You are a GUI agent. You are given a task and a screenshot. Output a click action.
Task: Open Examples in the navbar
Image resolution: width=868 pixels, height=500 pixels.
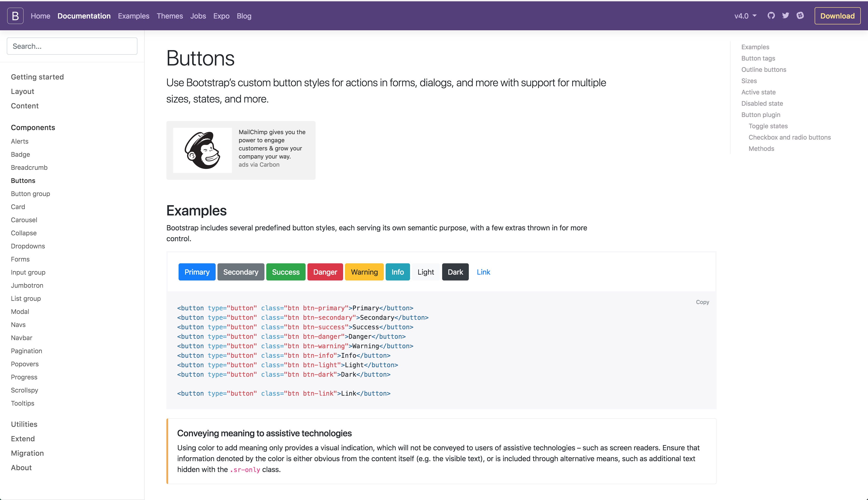click(x=134, y=16)
